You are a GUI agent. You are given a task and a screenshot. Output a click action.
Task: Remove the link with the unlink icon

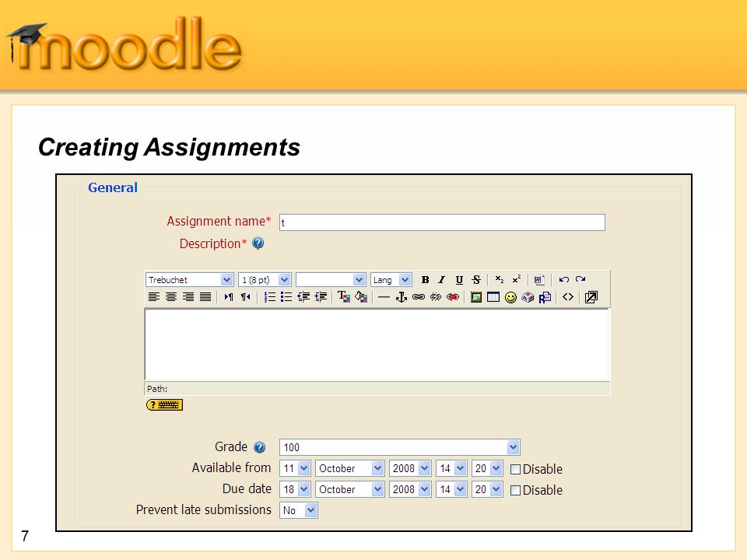436,297
